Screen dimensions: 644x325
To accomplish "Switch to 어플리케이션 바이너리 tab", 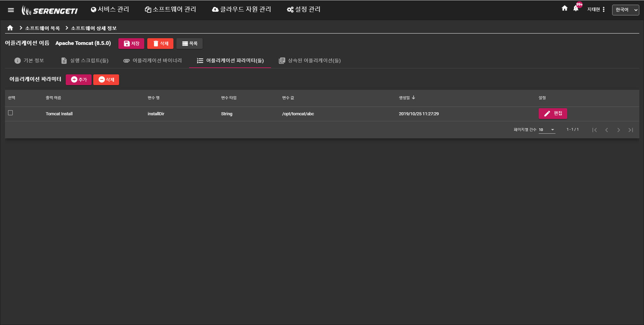I will (152, 61).
